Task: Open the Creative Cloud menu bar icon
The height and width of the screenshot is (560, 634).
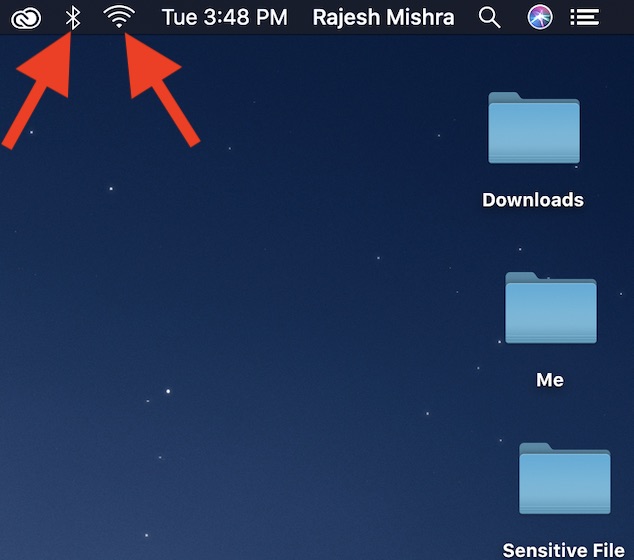Action: pyautogui.click(x=26, y=18)
